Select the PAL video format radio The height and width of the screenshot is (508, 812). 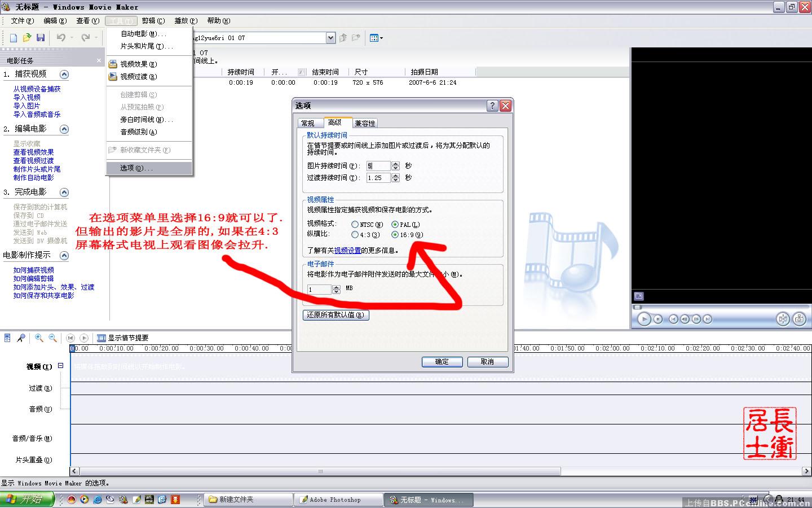(x=395, y=225)
